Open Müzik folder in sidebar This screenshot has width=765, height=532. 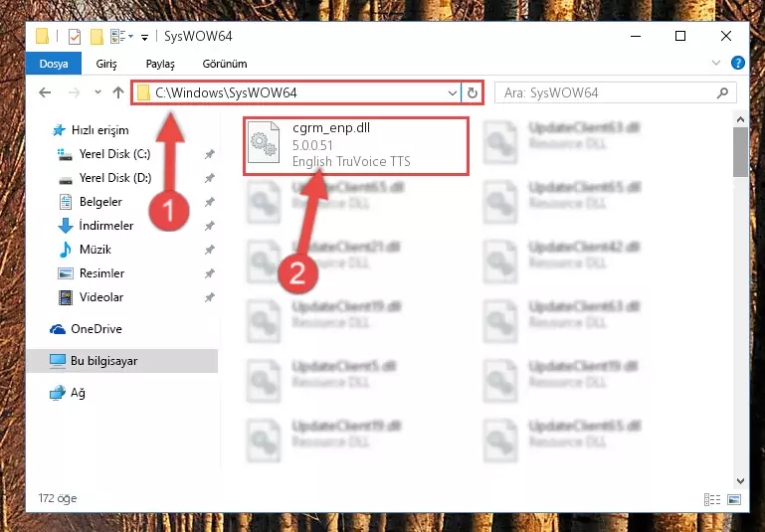[96, 250]
